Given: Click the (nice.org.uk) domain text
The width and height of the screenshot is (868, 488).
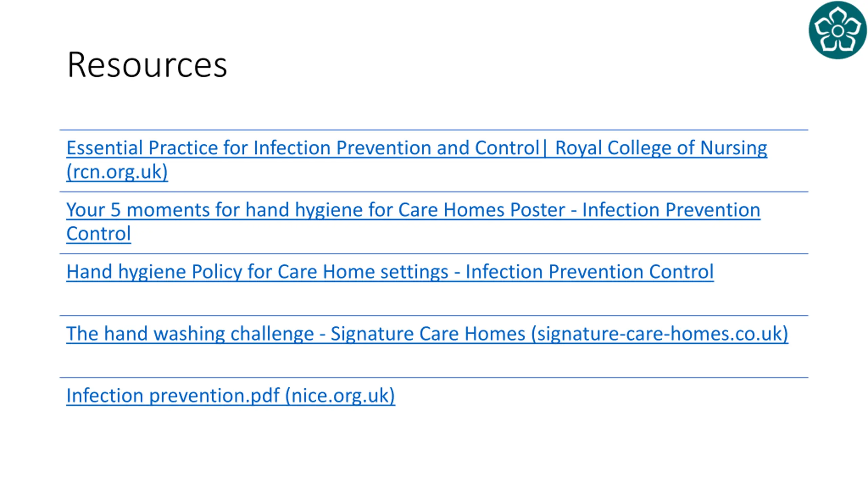Looking at the screenshot, I should (x=340, y=396).
